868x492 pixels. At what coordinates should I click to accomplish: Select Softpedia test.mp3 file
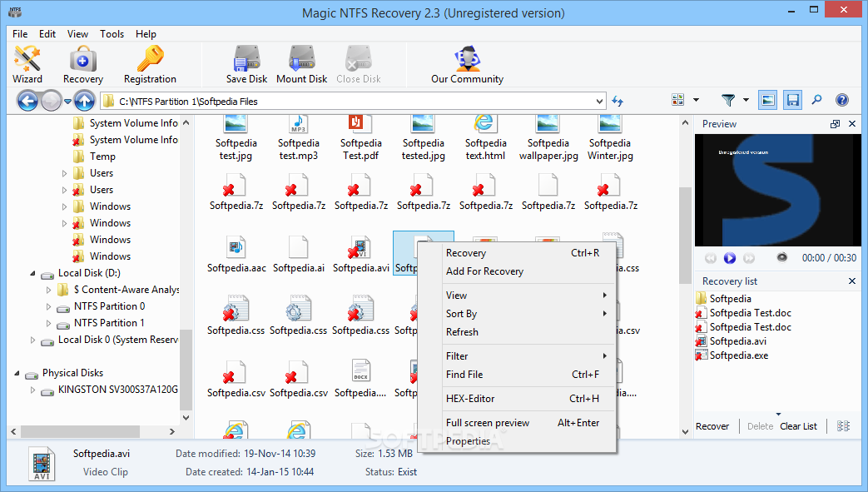pos(299,138)
